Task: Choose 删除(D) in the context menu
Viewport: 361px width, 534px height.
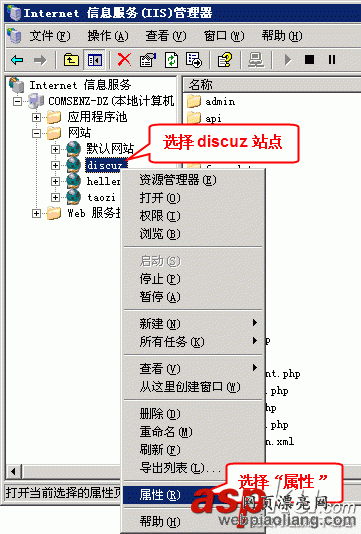Action: pyautogui.click(x=193, y=413)
